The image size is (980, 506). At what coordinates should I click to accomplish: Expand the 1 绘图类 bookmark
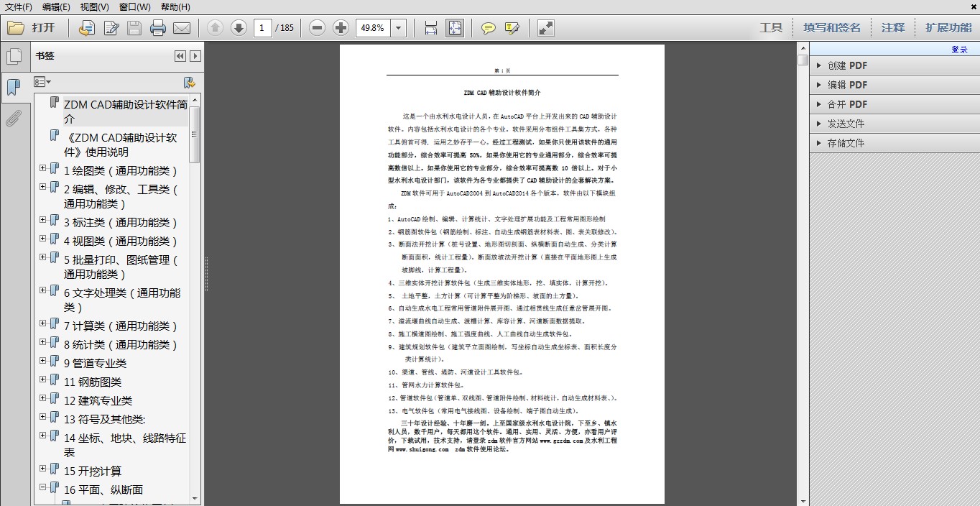[43, 167]
